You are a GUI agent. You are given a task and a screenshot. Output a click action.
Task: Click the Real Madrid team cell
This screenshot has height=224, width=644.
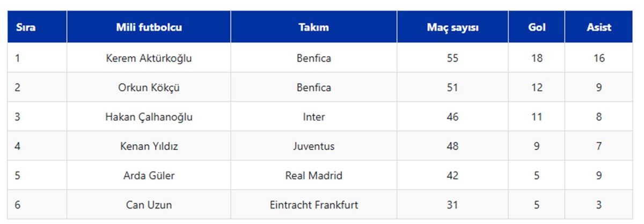click(314, 175)
